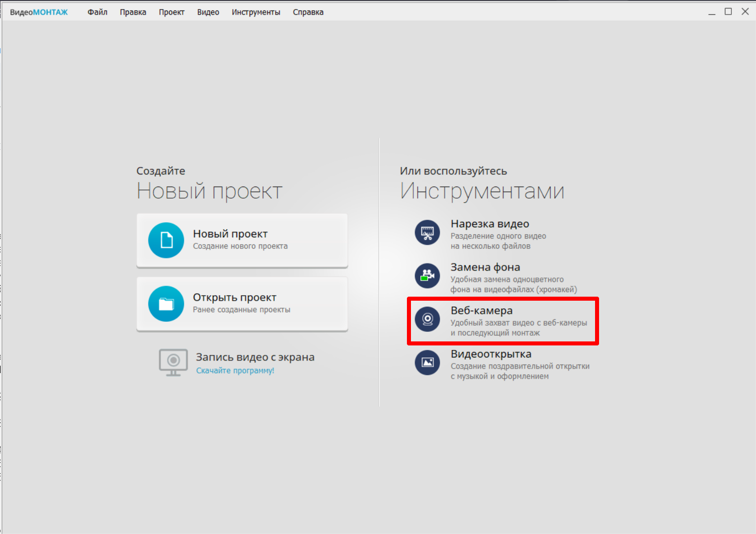Click the blue folder icon for Открыть проект
756x534 pixels.
click(166, 304)
